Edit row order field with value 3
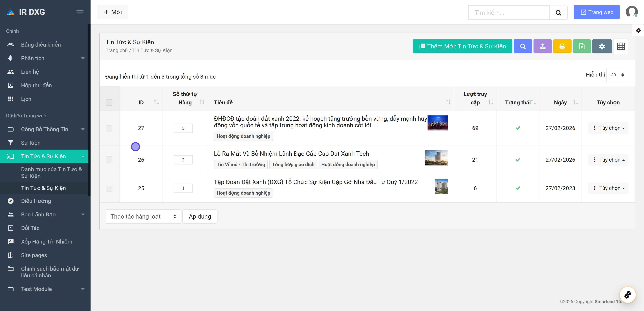Image resolution: width=644 pixels, height=311 pixels. tap(183, 128)
